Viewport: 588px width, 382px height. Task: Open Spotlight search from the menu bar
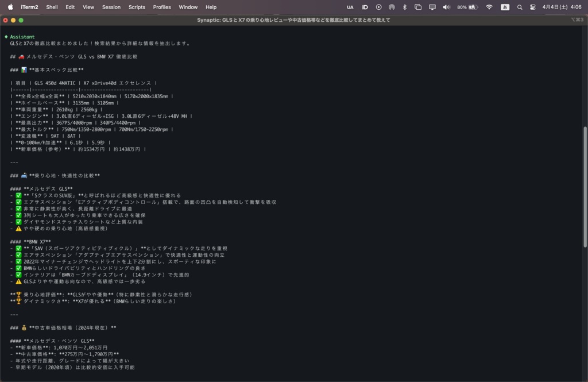(x=520, y=7)
